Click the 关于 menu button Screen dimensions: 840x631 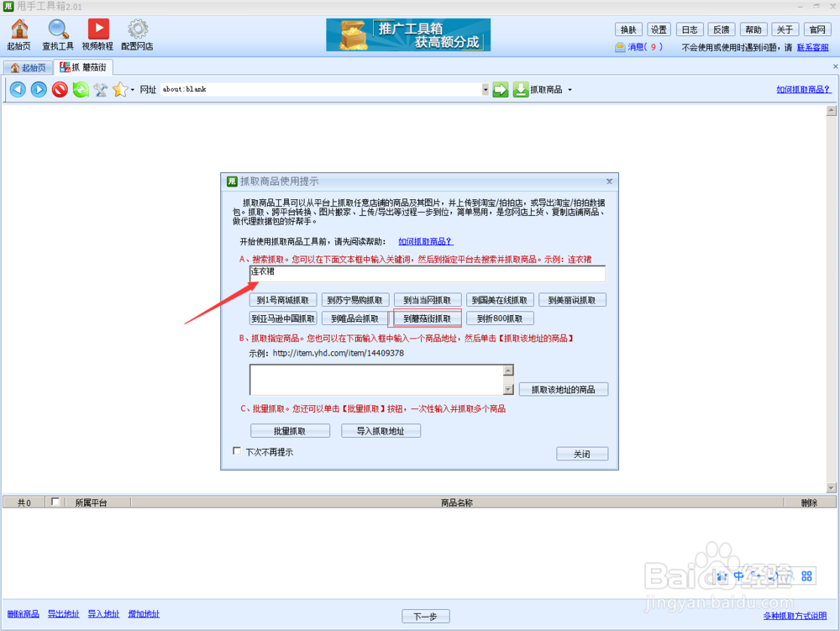click(785, 30)
